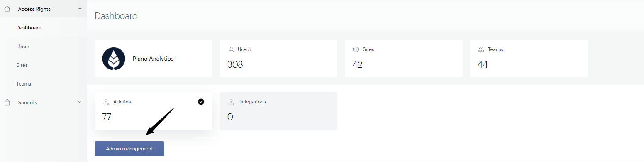Open the Sites menu item
The image size is (644, 162).
[22, 65]
